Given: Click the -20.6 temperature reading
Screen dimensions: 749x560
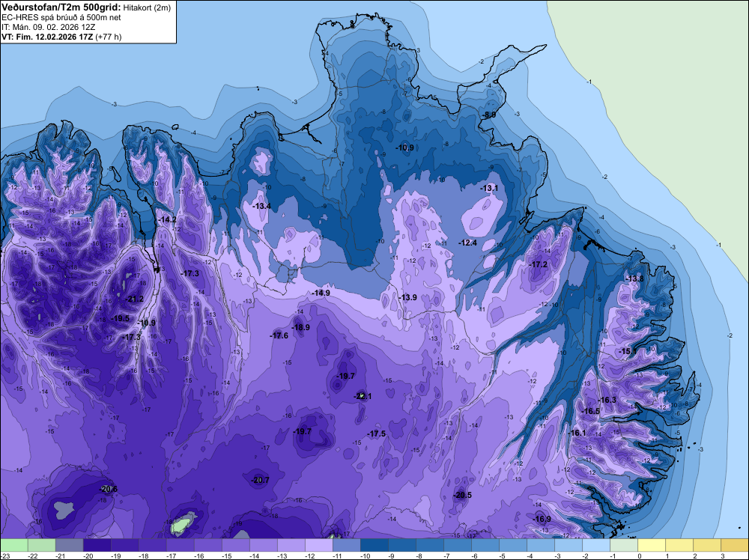Looking at the screenshot, I should point(109,489).
